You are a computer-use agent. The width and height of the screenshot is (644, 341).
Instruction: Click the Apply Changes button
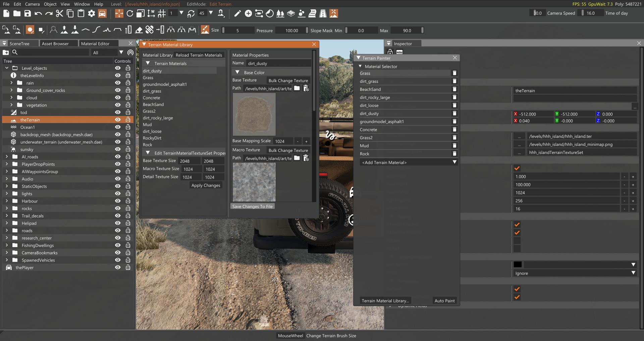[206, 185]
